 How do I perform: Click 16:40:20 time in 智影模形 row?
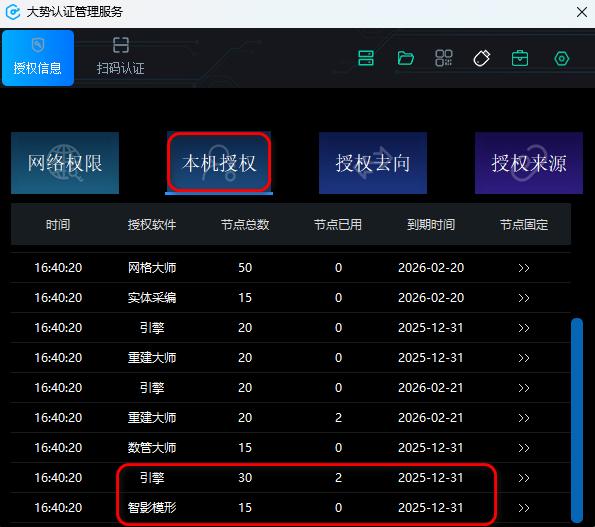click(x=58, y=508)
